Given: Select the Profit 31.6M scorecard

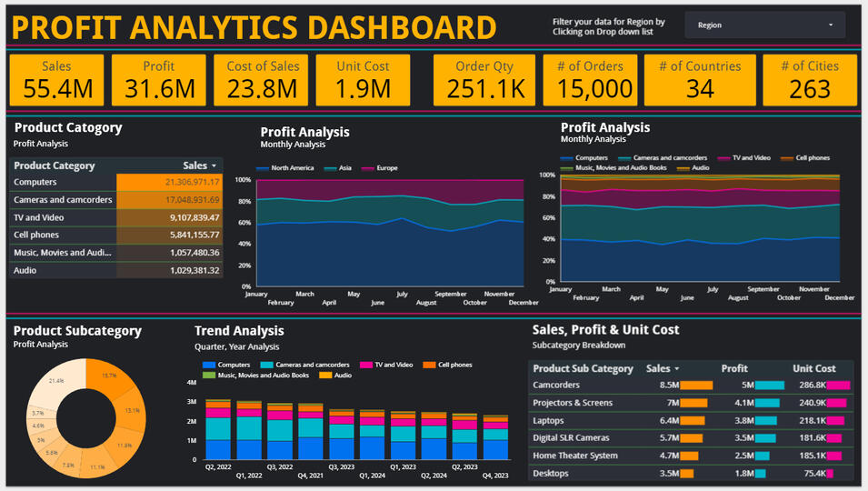Looking at the screenshot, I should click(158, 80).
